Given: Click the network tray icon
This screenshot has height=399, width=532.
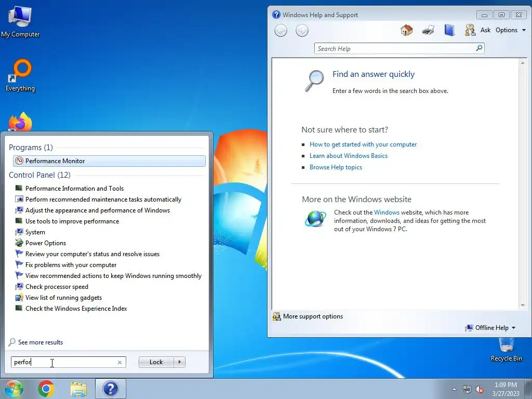Looking at the screenshot, I should pos(467,390).
